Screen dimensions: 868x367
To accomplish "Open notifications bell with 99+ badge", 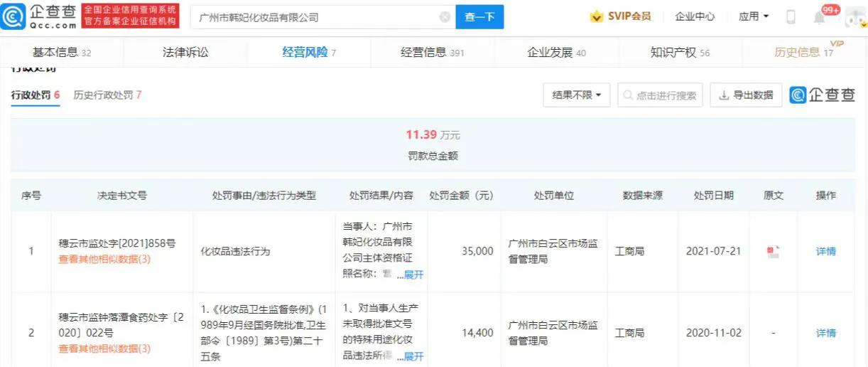I will pos(819,17).
